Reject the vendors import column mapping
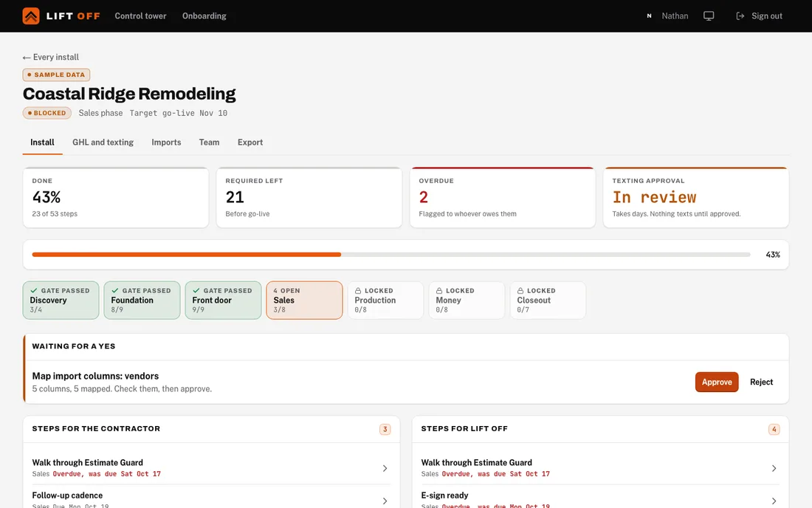 [x=761, y=382]
